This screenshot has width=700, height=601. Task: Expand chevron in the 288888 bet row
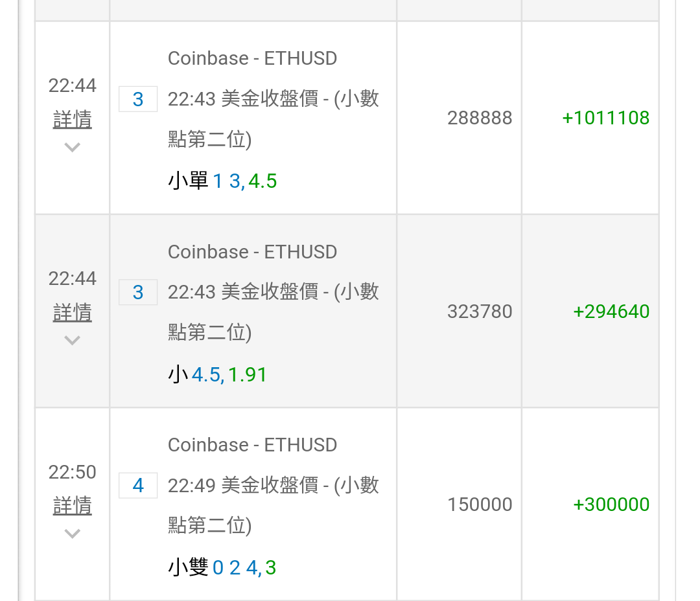point(73,147)
